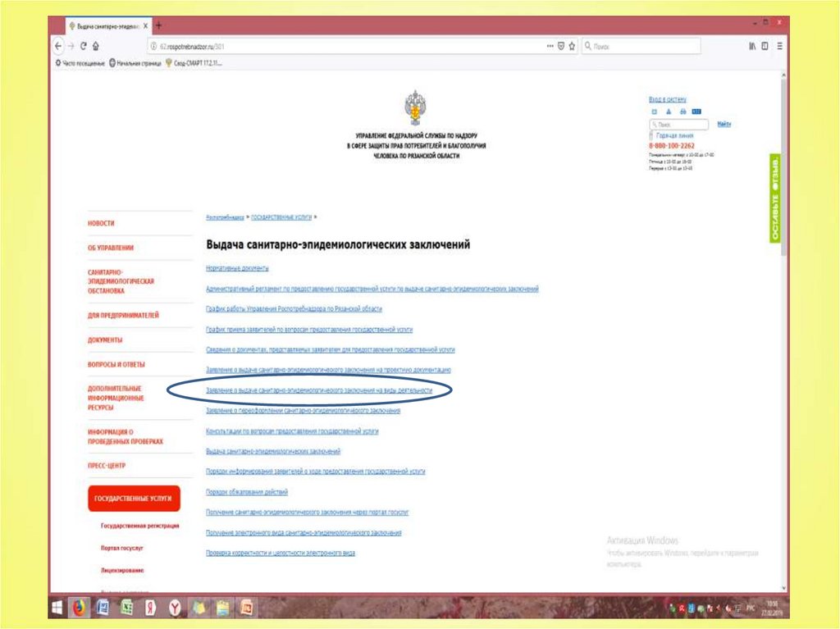Image resolution: width=840 pixels, height=629 pixels.
Task: Select ДЛЯ ПРЕДПРИНИМАТЕЛЕЙ in the sidebar menu
Action: click(x=123, y=315)
